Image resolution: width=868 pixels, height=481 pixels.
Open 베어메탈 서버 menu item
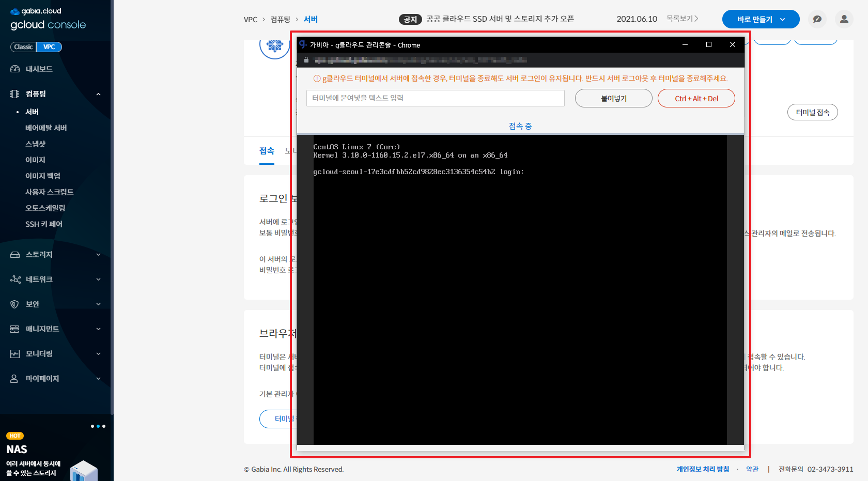coord(46,128)
